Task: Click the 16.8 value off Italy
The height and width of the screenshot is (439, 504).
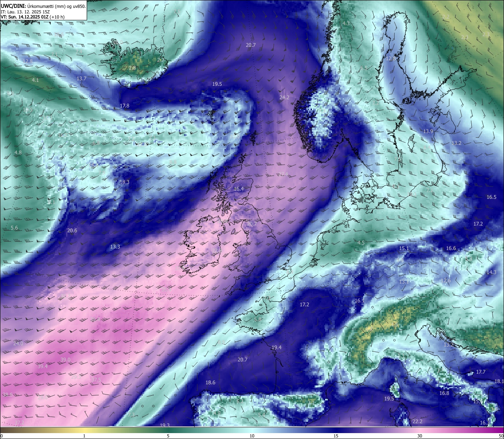Action: click(x=444, y=393)
